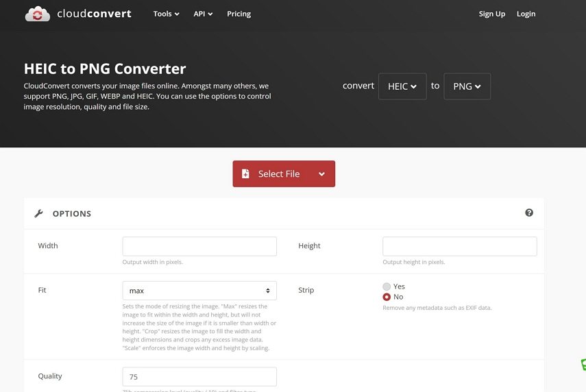Click the Width label
Screen dimensions: 586x392
pos(48,245)
